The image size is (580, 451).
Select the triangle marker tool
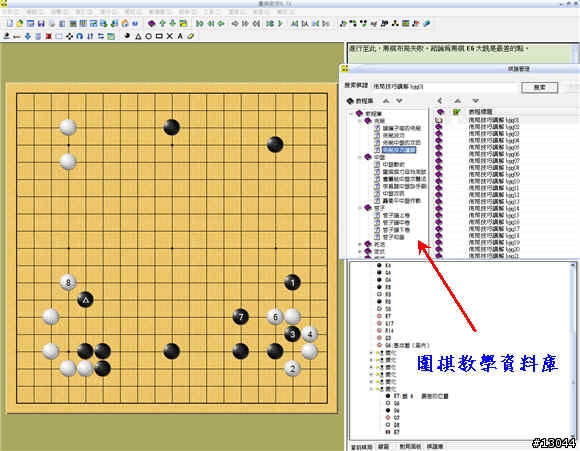(138, 36)
